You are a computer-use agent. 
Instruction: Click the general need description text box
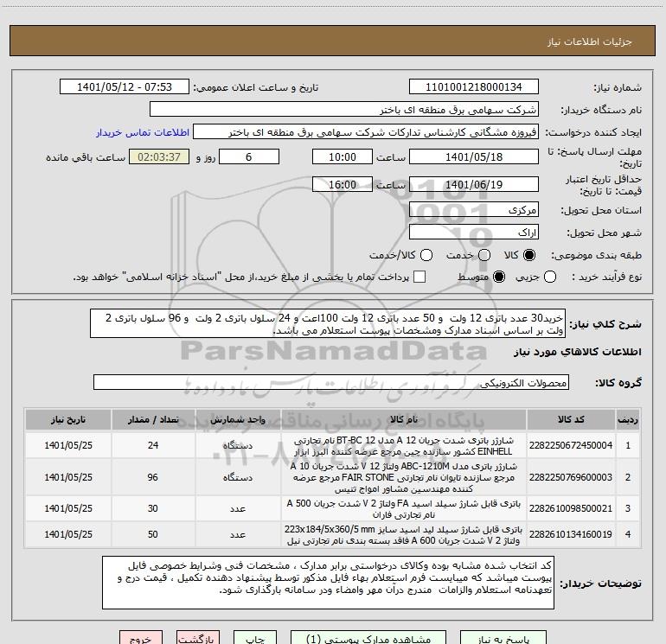(x=328, y=324)
